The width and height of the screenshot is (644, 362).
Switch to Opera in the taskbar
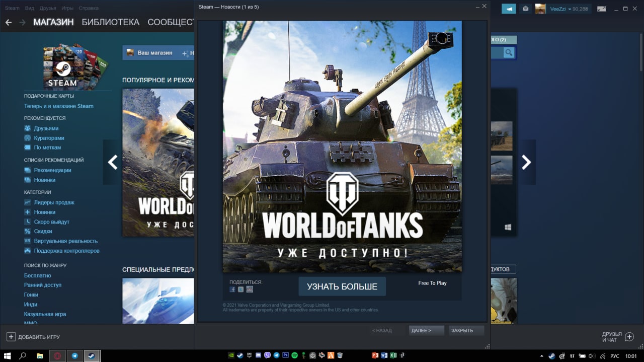pos(57,355)
